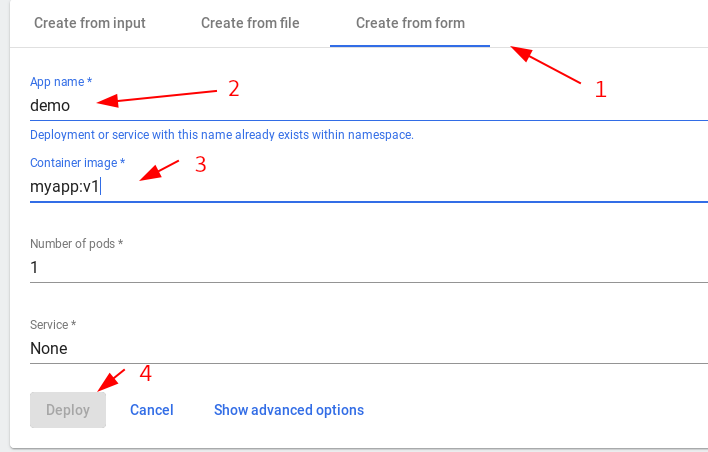Click the App name label

[61, 80]
